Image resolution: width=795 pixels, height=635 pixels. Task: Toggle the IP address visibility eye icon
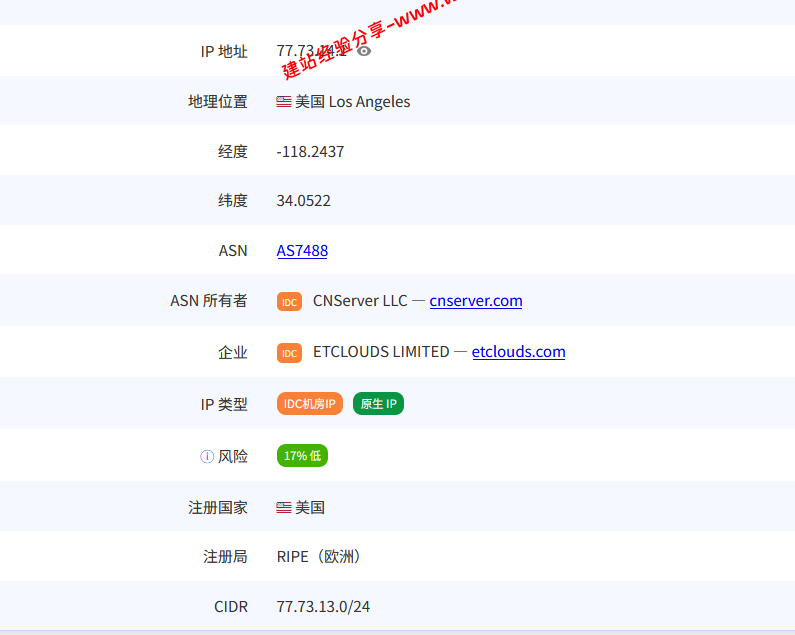pyautogui.click(x=364, y=51)
